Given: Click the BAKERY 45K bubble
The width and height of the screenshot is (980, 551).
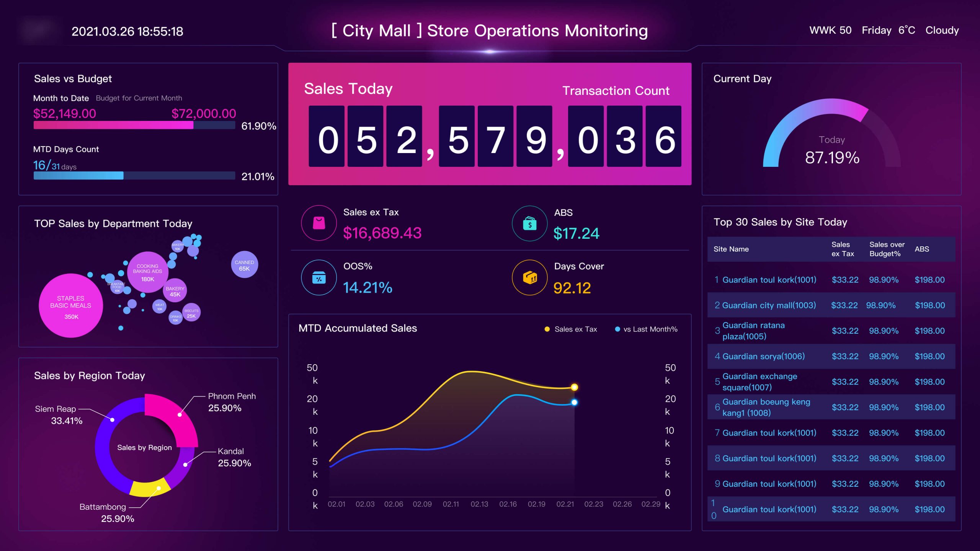Looking at the screenshot, I should 175,291.
